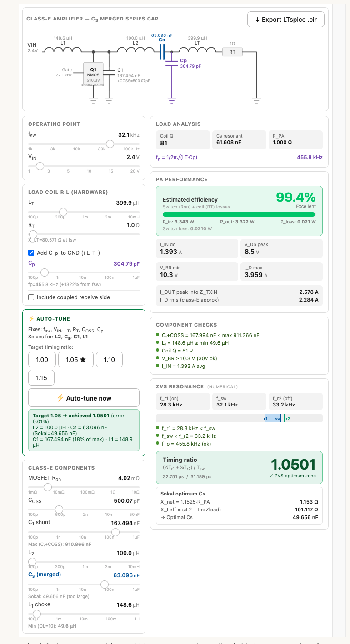Select the 1.05 starred timing ratio

75,360
